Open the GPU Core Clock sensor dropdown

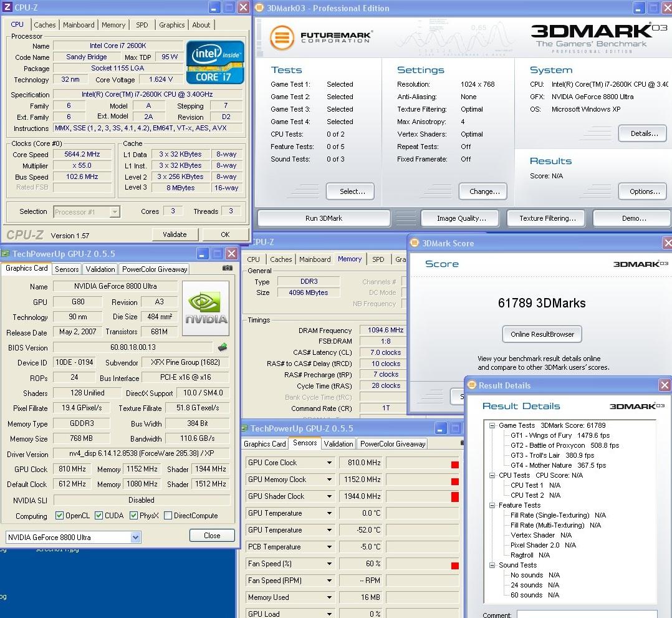tap(329, 463)
